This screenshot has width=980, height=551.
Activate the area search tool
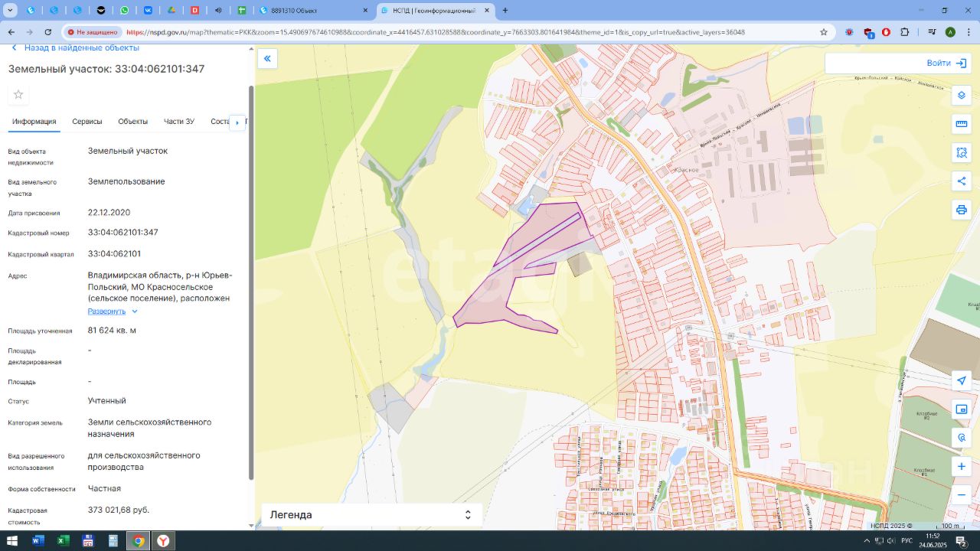(x=961, y=152)
